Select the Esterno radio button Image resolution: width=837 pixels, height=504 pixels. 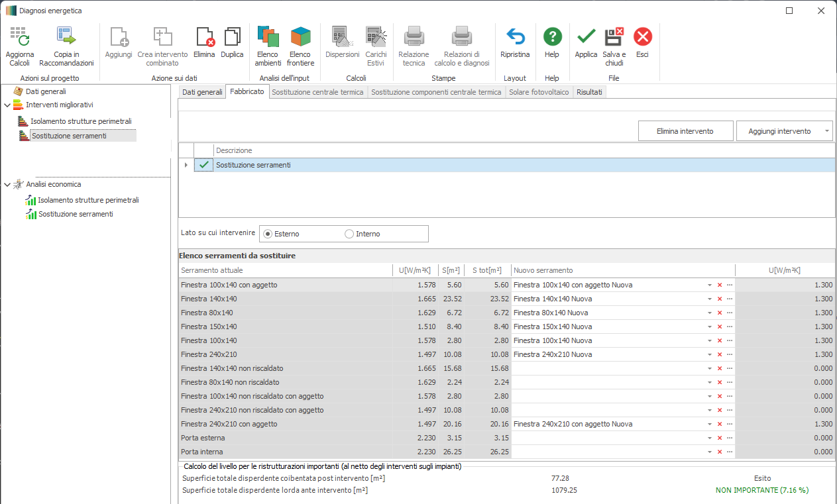pos(268,234)
